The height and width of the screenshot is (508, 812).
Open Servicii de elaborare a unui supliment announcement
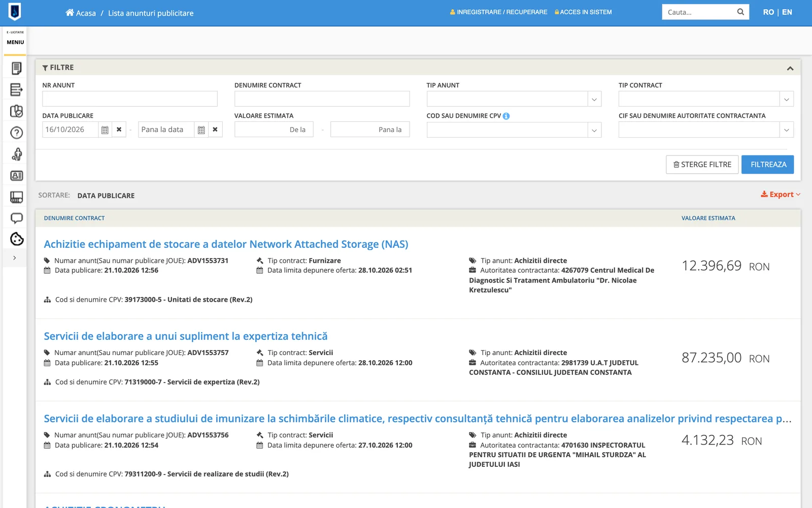click(186, 336)
